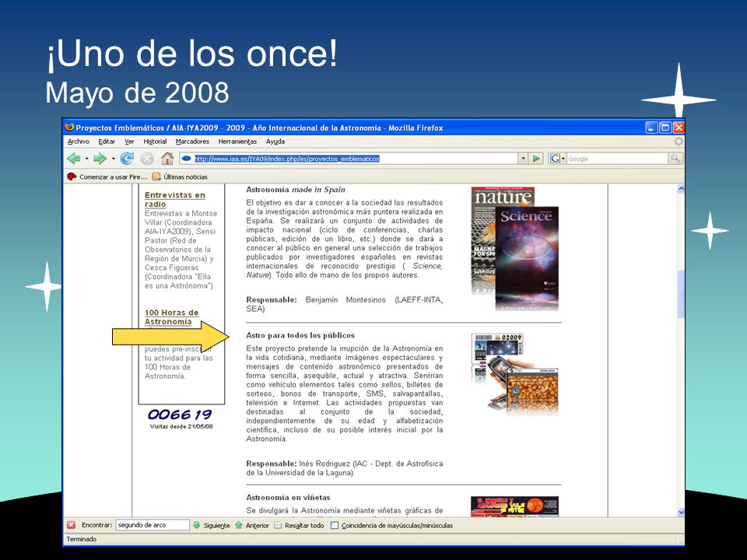Viewport: 747px width, 560px height.
Task: Open the home page with the house icon
Action: 167,158
